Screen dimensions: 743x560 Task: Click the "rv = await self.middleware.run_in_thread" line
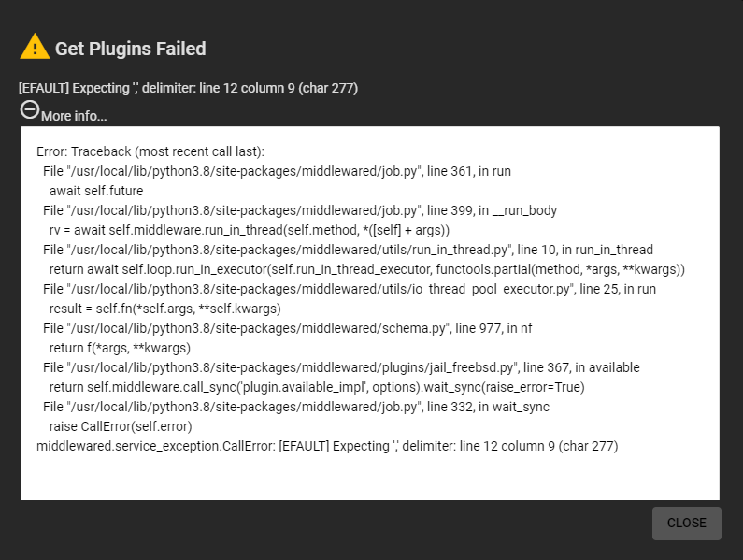(x=250, y=230)
